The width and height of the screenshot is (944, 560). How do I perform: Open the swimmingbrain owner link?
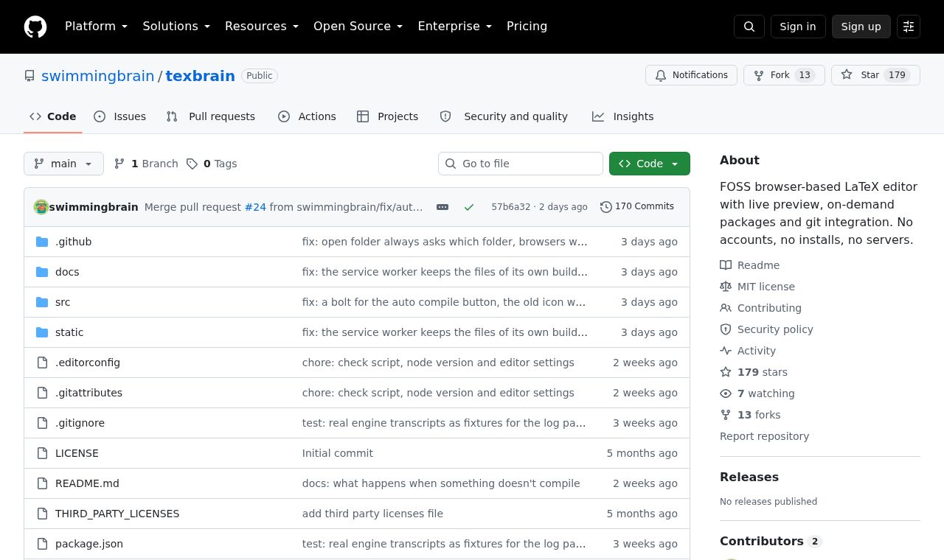98,76
